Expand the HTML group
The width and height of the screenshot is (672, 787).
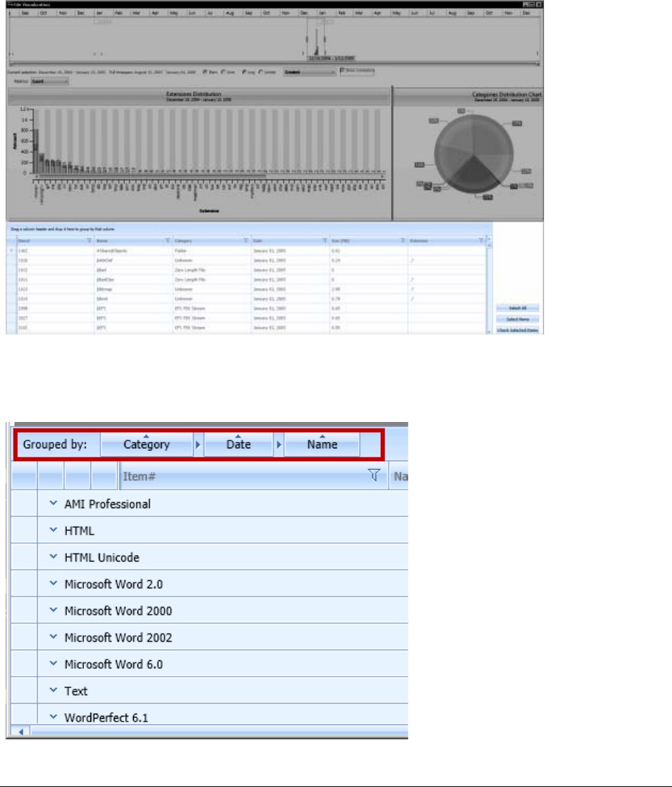pos(53,529)
